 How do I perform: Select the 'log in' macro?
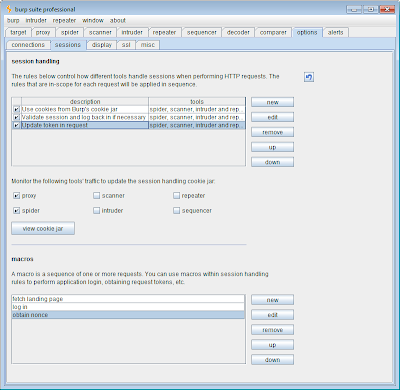click(x=128, y=307)
